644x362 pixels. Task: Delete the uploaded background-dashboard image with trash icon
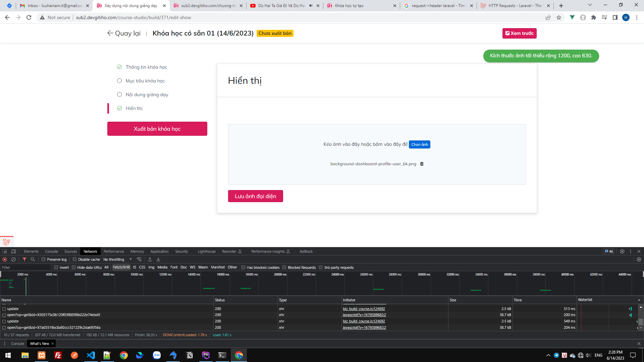click(x=422, y=164)
